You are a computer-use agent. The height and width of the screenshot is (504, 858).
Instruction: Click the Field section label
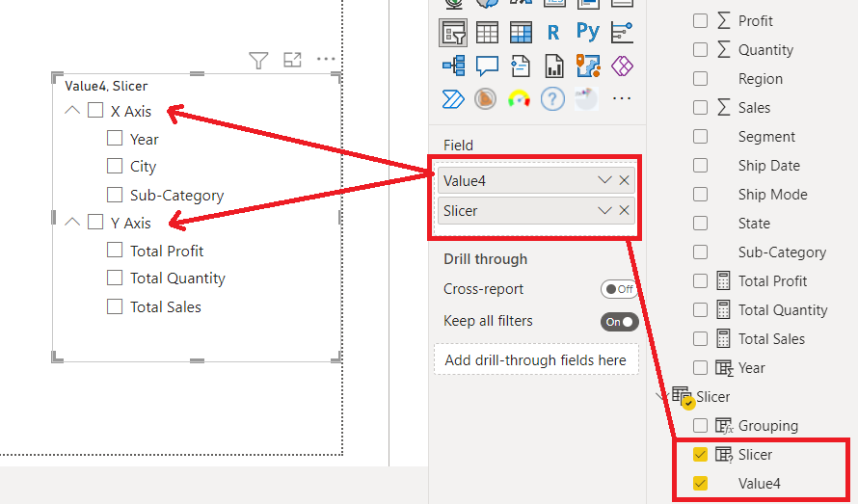pyautogui.click(x=459, y=145)
